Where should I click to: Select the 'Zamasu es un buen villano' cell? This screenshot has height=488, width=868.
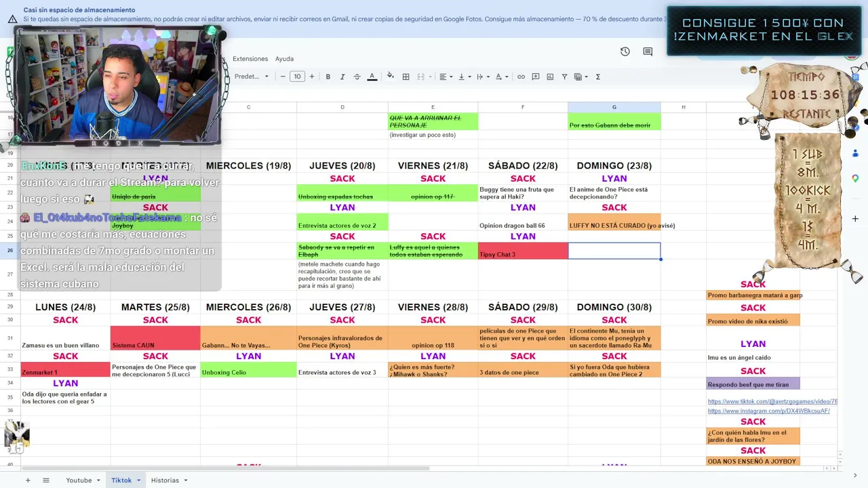pyautogui.click(x=66, y=338)
